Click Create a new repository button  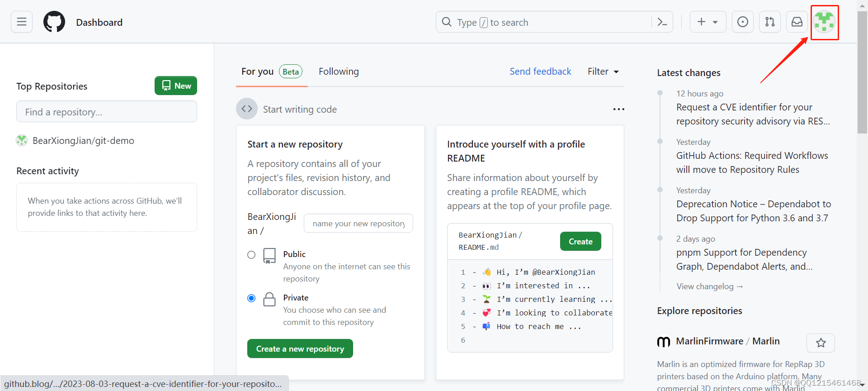pos(300,348)
